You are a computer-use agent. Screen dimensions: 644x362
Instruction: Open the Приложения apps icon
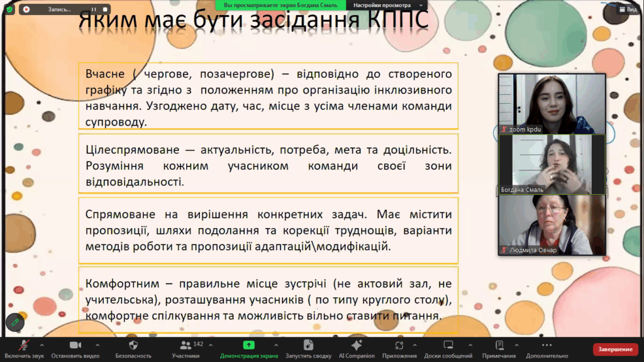click(x=399, y=346)
